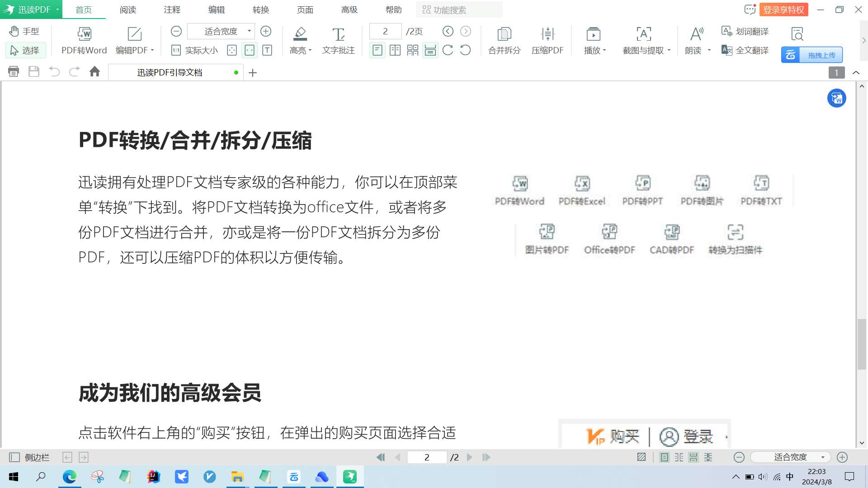Go to first page in status bar
This screenshot has height=488, width=868.
381,457
